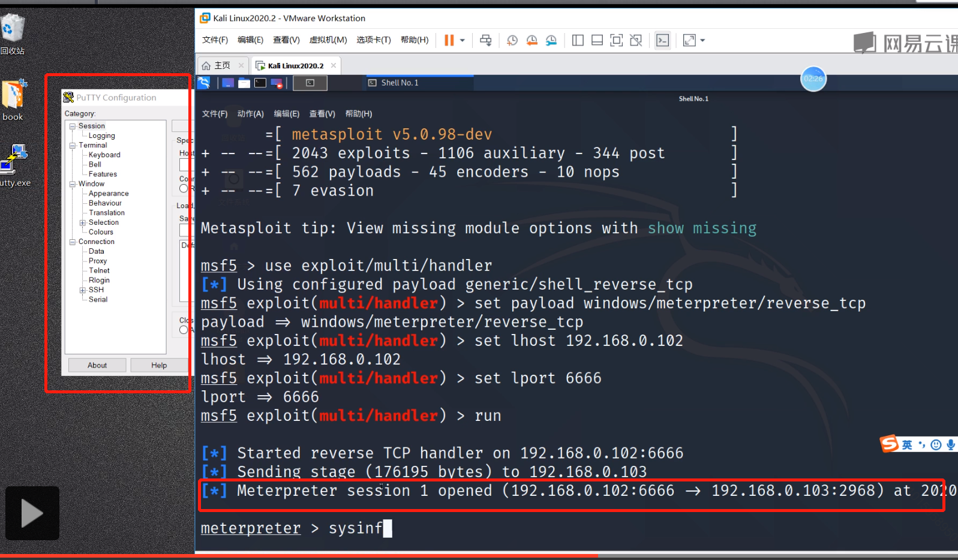Open the stretch display dropdown arrow

pos(702,40)
